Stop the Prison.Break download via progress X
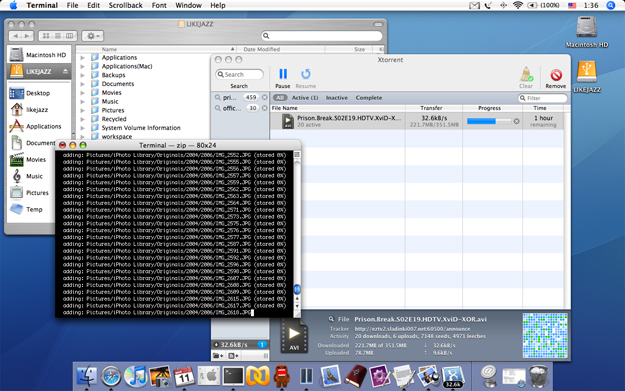The height and width of the screenshot is (391, 625). point(517,121)
